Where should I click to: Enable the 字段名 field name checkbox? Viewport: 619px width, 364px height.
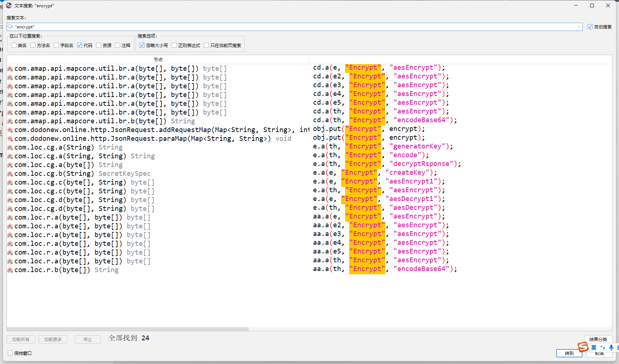[x=56, y=45]
